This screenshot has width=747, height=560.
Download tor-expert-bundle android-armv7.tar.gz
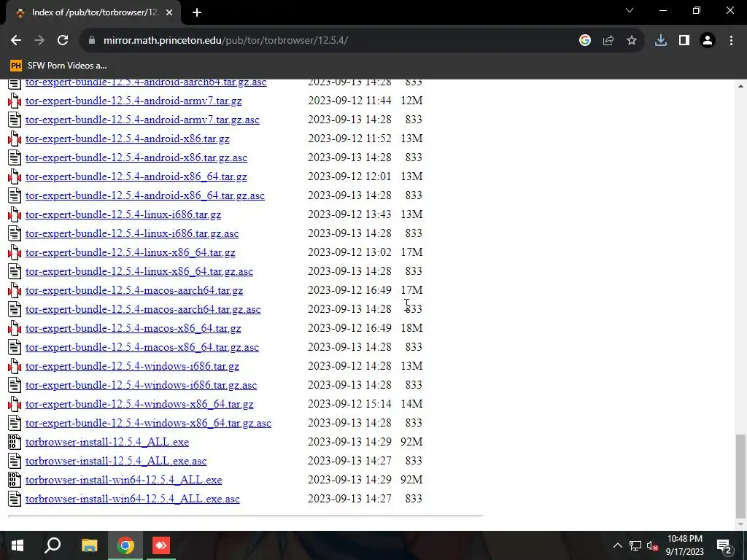pos(133,101)
